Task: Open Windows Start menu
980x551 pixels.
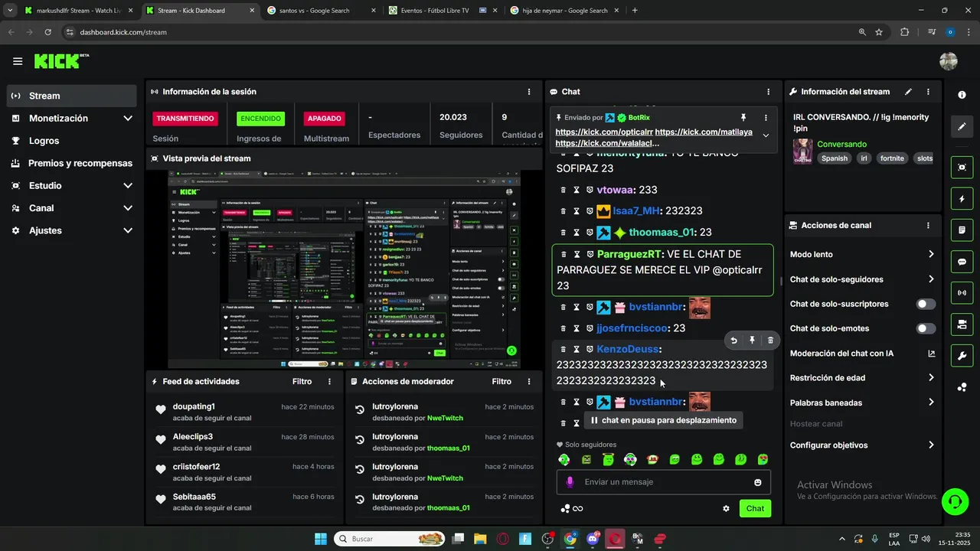Action: click(x=320, y=539)
